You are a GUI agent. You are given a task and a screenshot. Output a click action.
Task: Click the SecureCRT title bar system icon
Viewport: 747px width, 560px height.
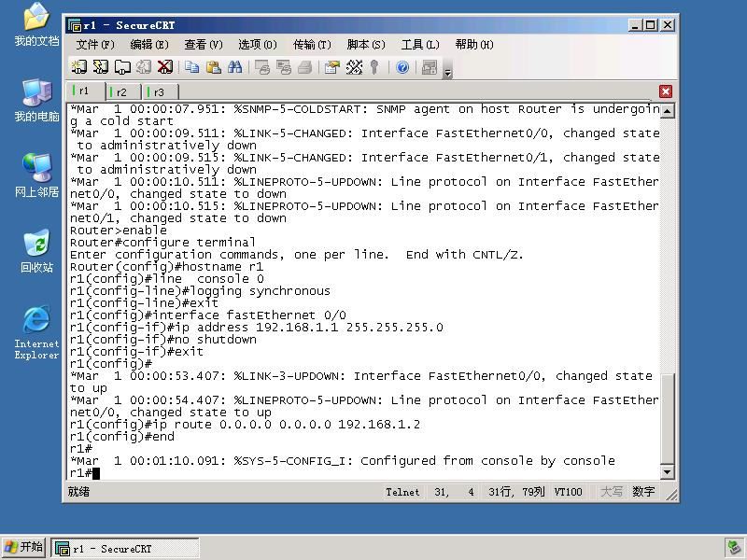coord(74,25)
